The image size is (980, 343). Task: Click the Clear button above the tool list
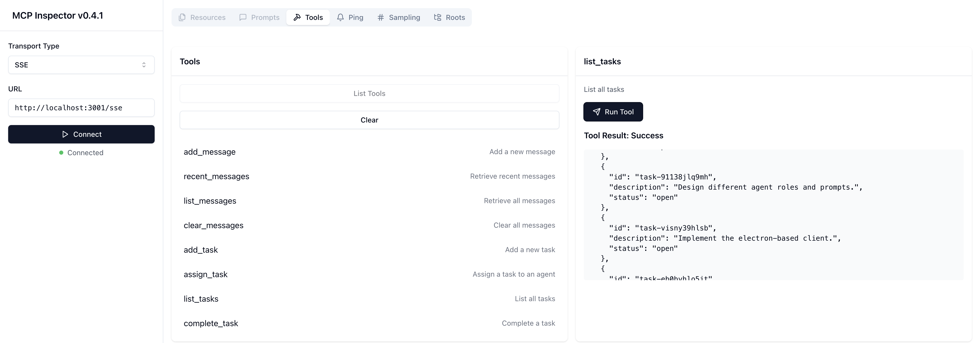369,120
